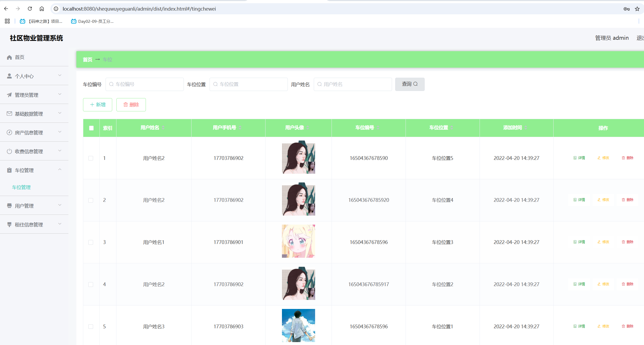Open browser apps grid icon
Screen dimensions: 644x345
(x=7, y=21)
